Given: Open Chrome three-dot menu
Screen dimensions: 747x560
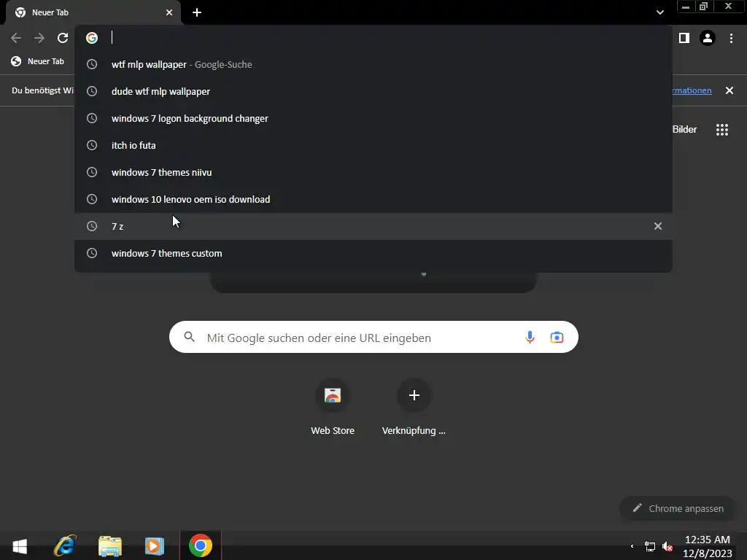Looking at the screenshot, I should (x=731, y=38).
